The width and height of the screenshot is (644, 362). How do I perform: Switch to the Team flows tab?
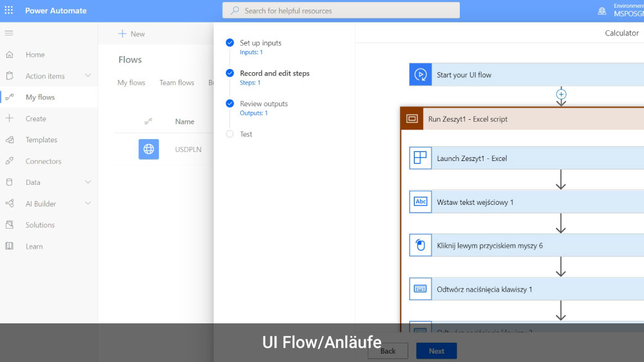[176, 82]
